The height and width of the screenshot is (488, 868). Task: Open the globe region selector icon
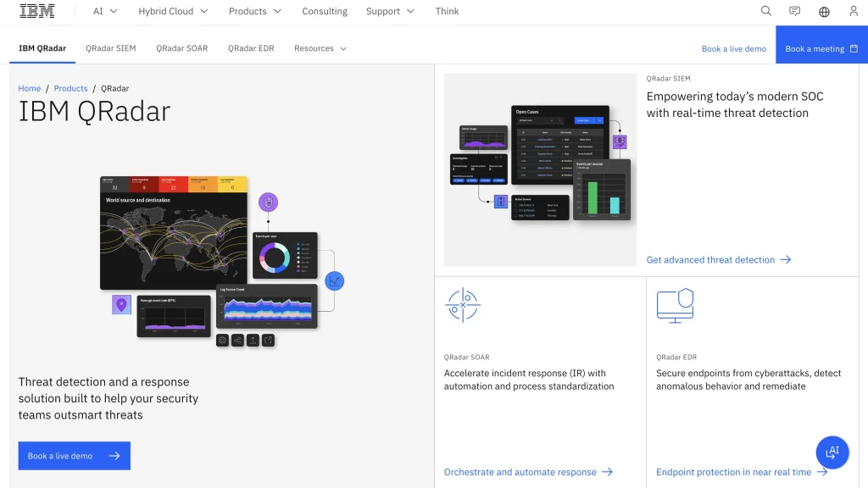pos(824,12)
